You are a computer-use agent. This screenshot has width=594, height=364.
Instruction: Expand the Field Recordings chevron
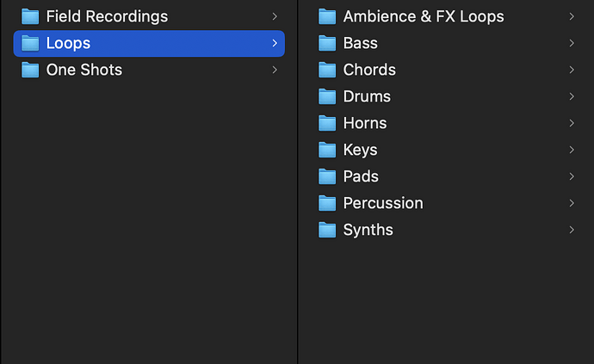point(274,16)
